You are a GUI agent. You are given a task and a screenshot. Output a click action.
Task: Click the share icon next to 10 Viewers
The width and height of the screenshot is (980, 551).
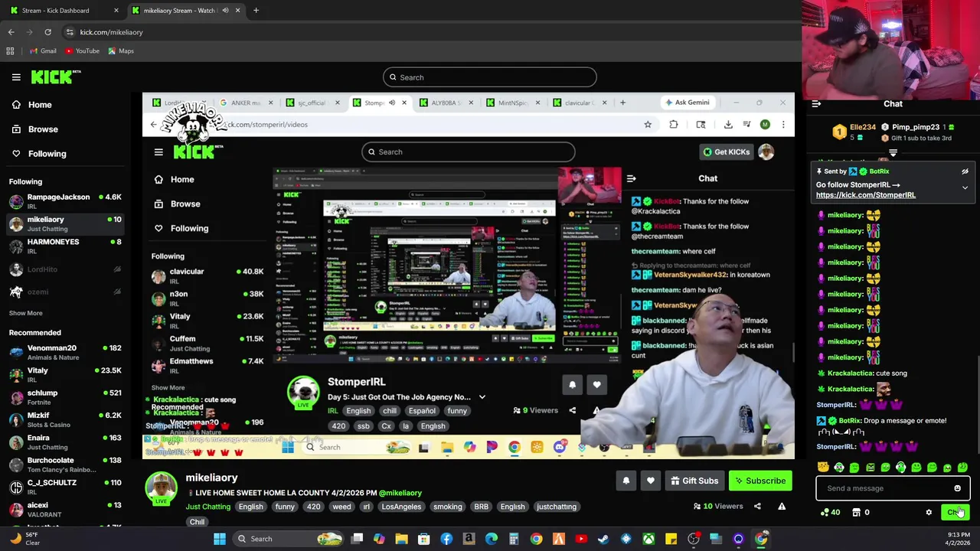click(757, 506)
